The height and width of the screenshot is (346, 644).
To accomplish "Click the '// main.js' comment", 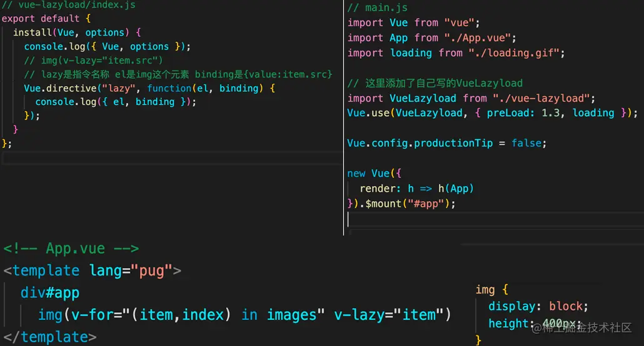I will [x=378, y=7].
